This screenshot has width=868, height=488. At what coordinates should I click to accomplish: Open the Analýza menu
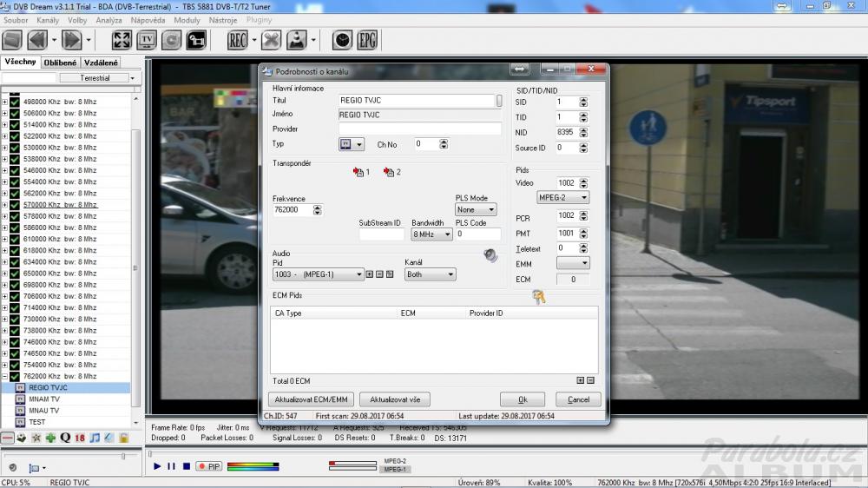108,20
